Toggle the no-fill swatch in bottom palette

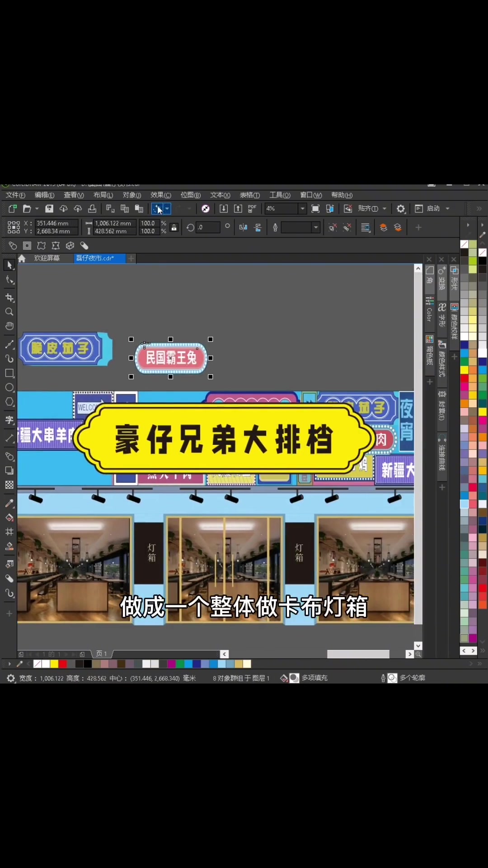click(38, 664)
